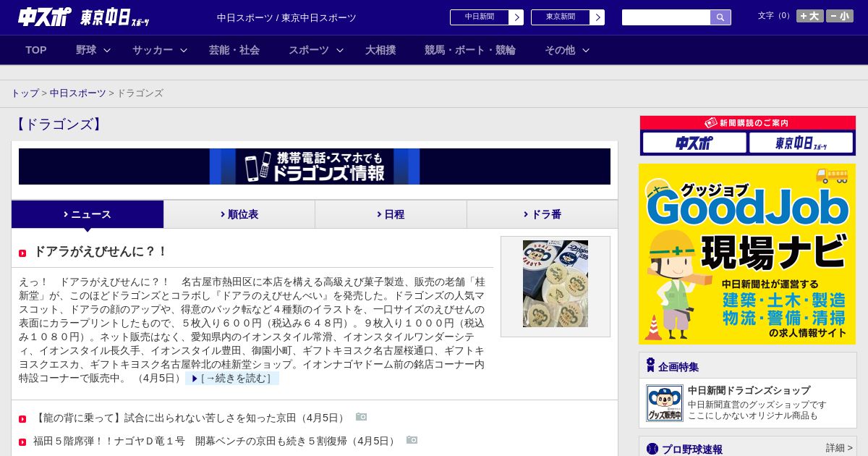Decrease text size with －小 button
This screenshot has width=868, height=456.
[x=840, y=16]
